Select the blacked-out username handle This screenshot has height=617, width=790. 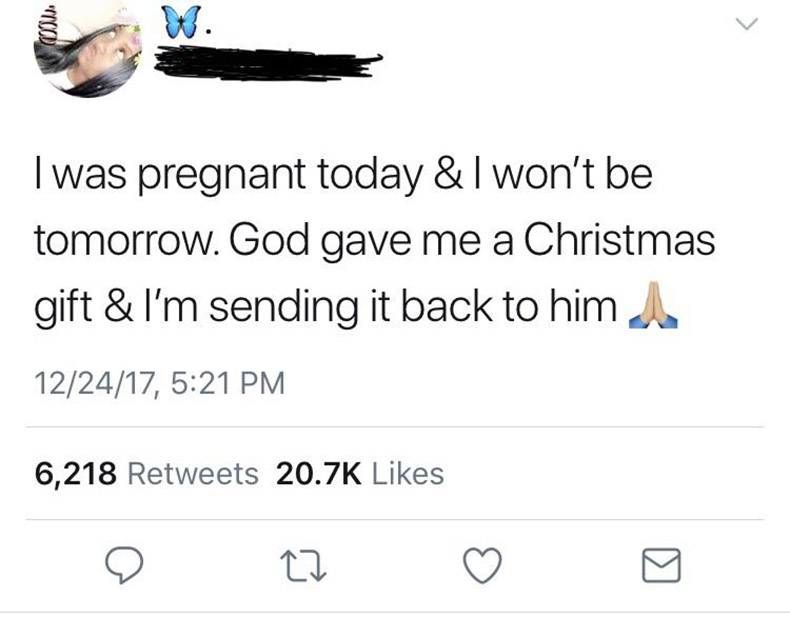coord(270,64)
